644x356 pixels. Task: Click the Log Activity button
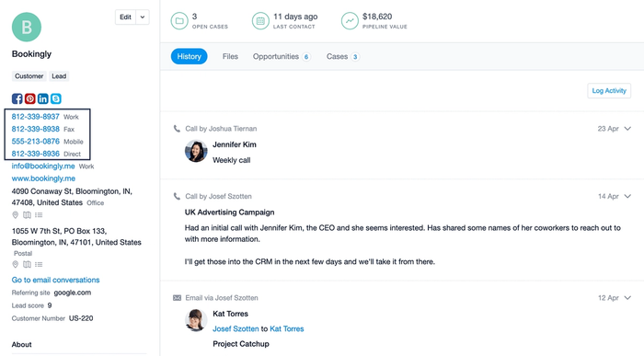609,91
